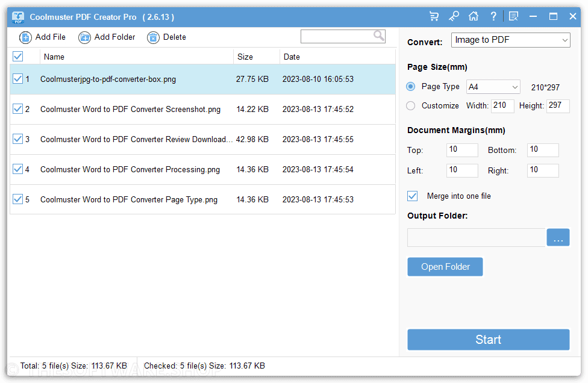This screenshot has height=383, width=588.
Task: Click the Checked: 5 file(s) status text
Action: click(x=204, y=366)
